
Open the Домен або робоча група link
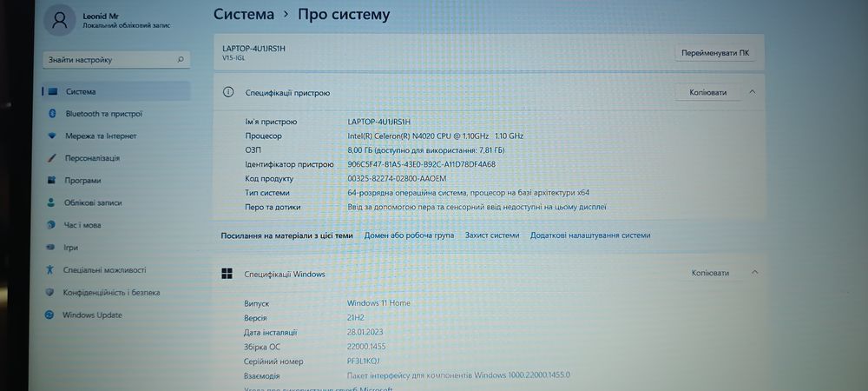(x=409, y=235)
